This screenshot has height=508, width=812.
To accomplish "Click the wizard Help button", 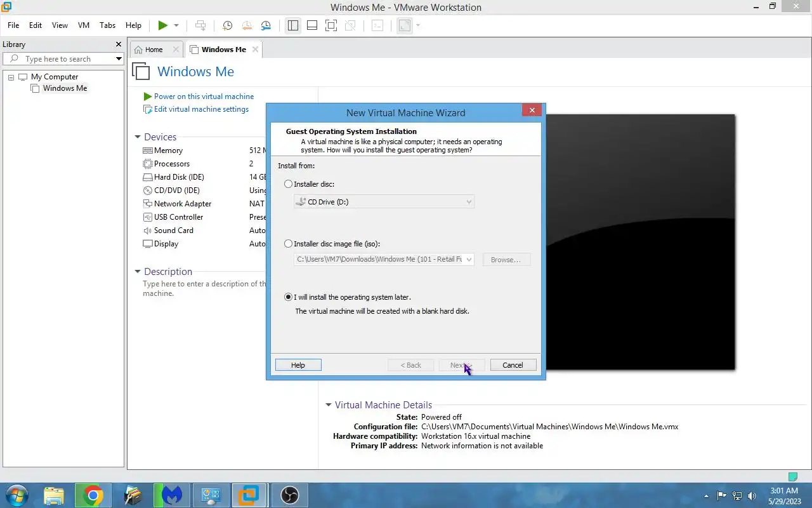I will click(298, 365).
